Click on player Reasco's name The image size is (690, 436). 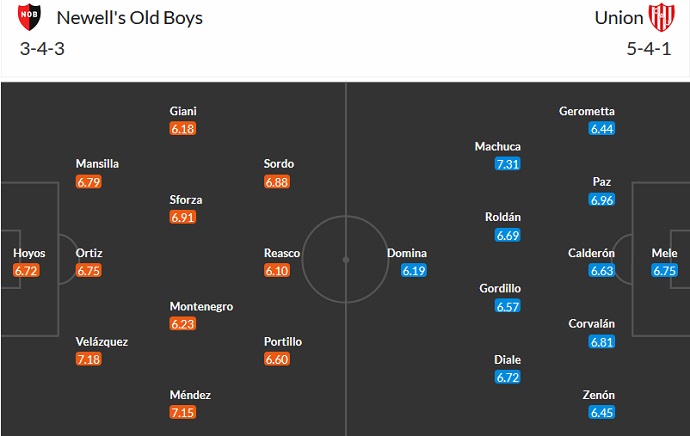pyautogui.click(x=283, y=253)
